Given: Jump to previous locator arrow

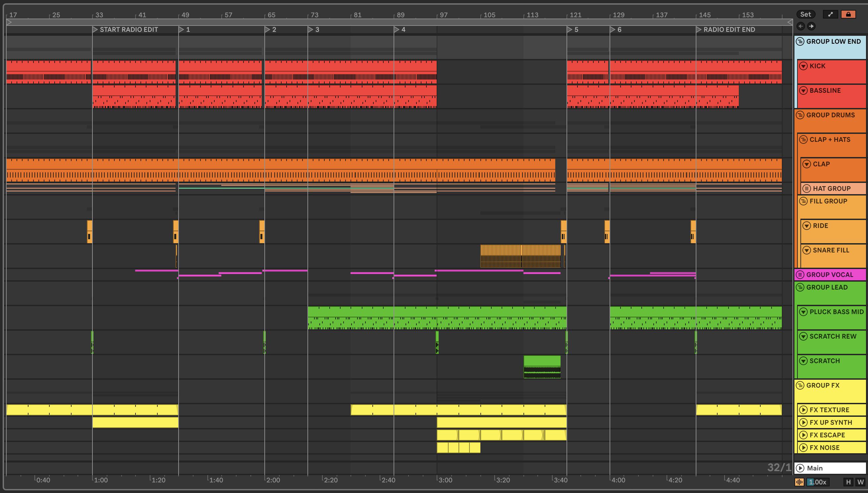Looking at the screenshot, I should click(801, 26).
